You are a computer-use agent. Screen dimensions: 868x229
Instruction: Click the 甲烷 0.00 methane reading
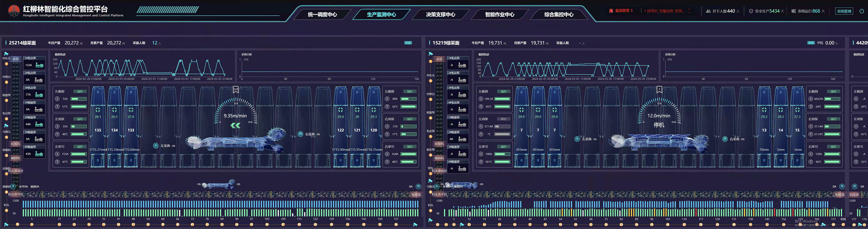pyautogui.click(x=827, y=43)
